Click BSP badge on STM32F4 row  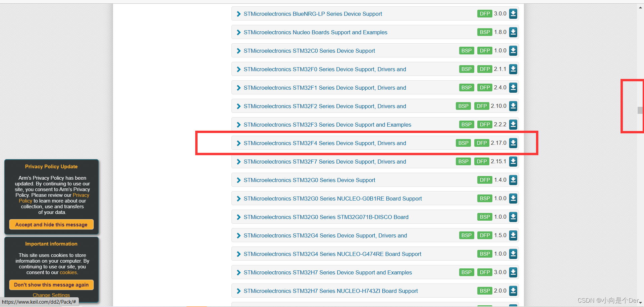(463, 143)
